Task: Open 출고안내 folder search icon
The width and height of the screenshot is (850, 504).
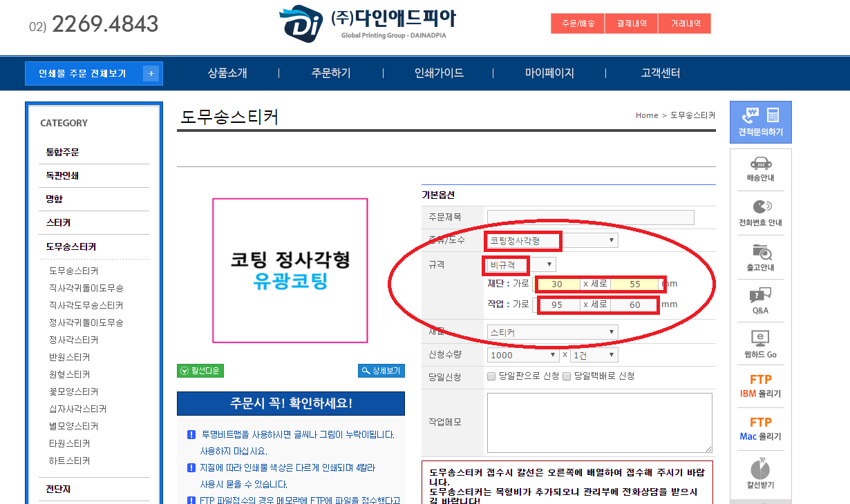Action: coord(760,252)
